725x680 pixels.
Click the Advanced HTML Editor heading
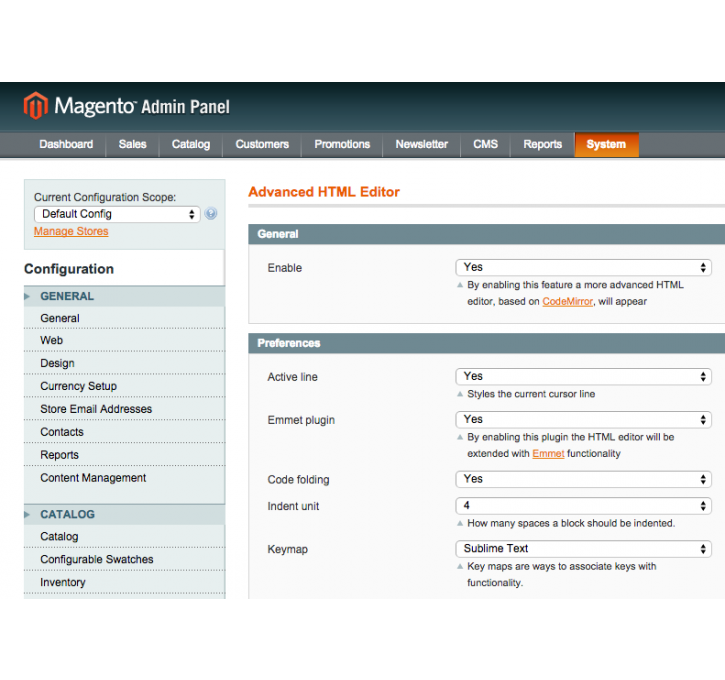point(324,191)
